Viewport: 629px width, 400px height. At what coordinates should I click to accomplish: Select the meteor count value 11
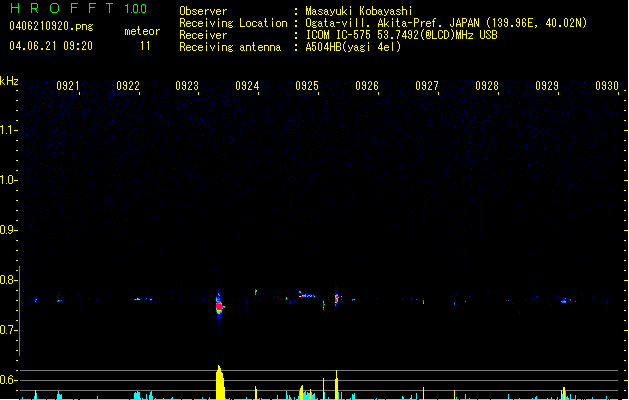coord(145,46)
